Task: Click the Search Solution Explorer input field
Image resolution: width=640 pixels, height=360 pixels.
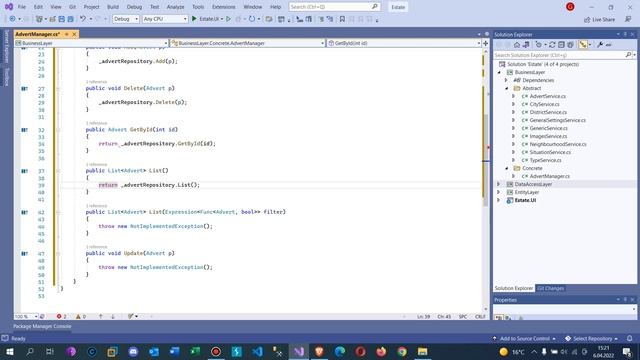Action: (x=559, y=55)
